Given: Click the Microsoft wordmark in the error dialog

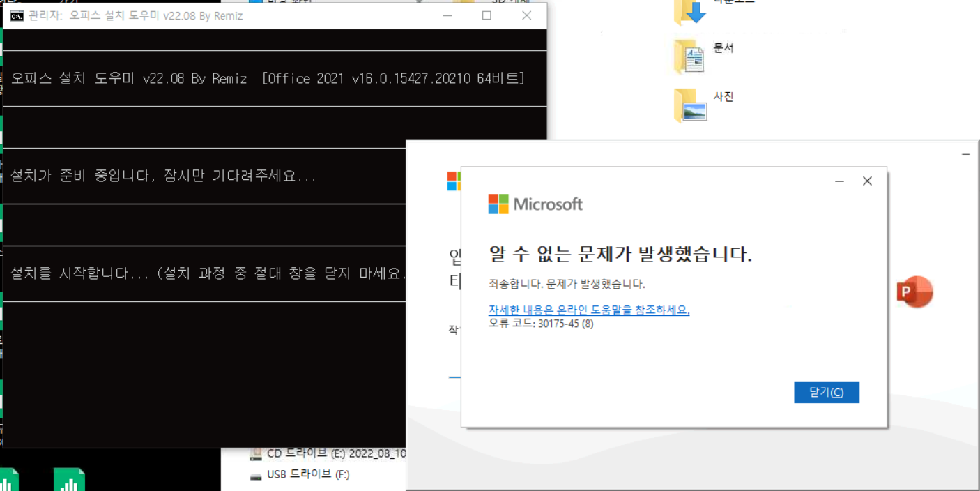Looking at the screenshot, I should pyautogui.click(x=548, y=204).
